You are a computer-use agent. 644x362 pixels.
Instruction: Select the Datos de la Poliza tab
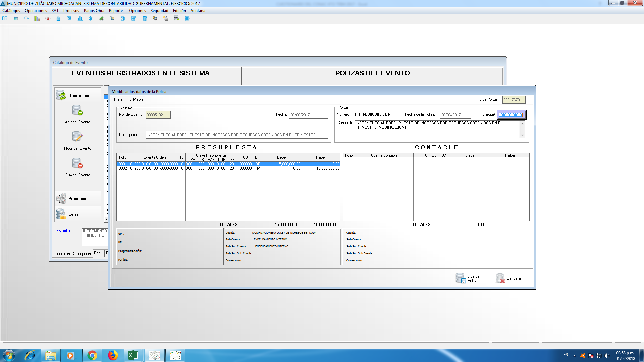click(x=128, y=100)
